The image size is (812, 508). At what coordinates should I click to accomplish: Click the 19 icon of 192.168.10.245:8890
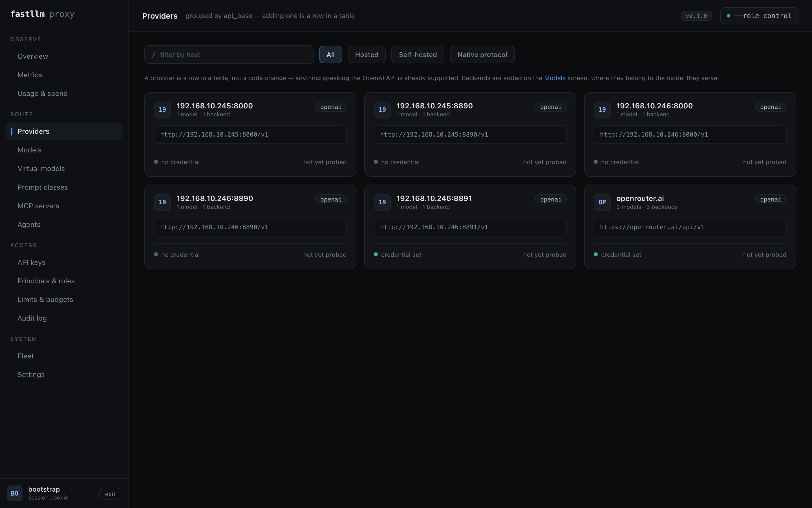tap(382, 110)
